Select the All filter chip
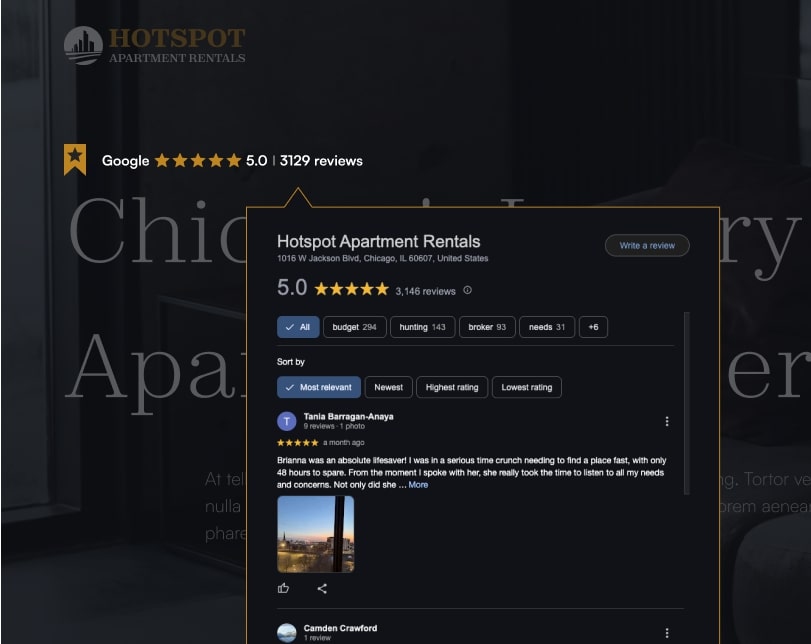Screen dimensions: 811x644 coord(298,327)
